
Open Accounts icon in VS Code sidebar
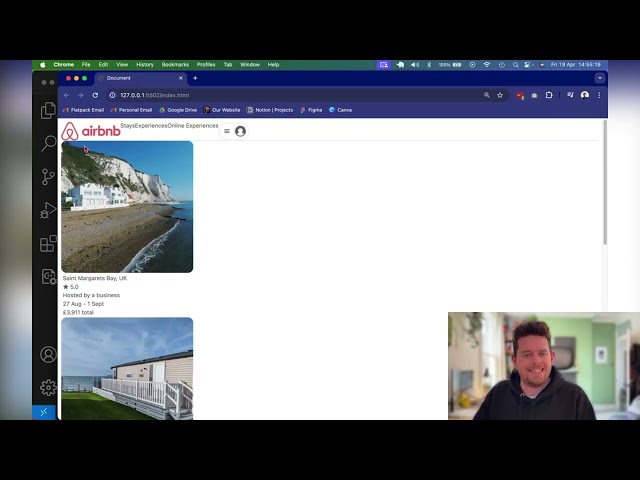coord(48,354)
